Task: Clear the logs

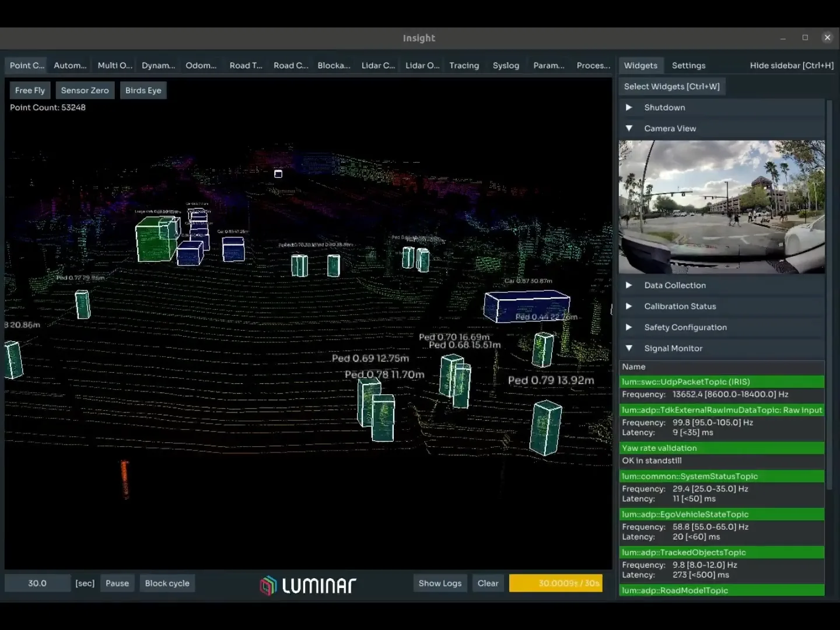Action: 488,583
